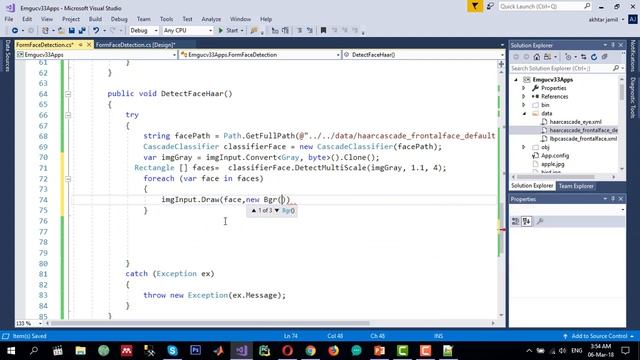Open the Project menu
The width and height of the screenshot is (640, 360).
[71, 19]
